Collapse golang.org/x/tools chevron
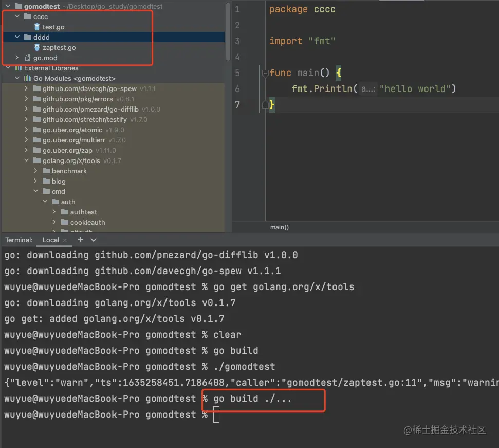The width and height of the screenshot is (499, 448). (x=27, y=160)
